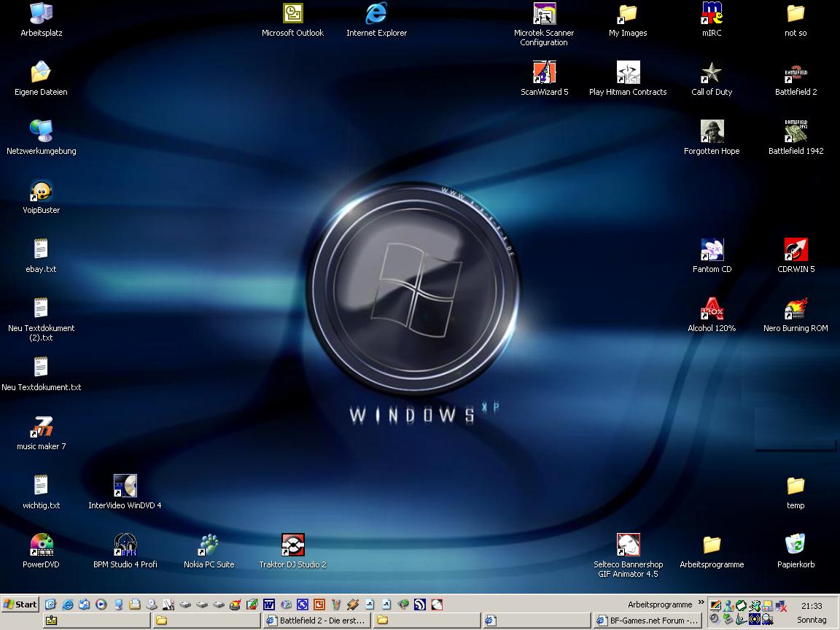This screenshot has height=630, width=840.
Task: Switch to BF-Games.net Forum taskbar window
Action: coord(648,621)
